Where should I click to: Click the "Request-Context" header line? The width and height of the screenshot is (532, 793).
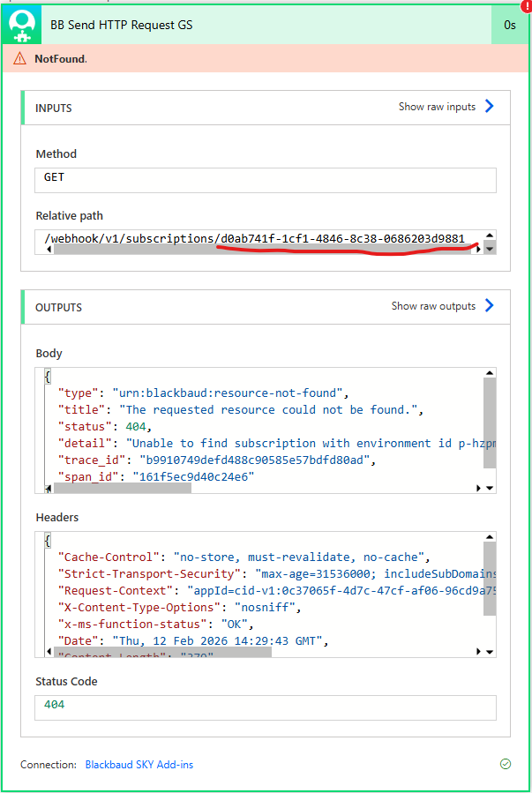point(277,590)
